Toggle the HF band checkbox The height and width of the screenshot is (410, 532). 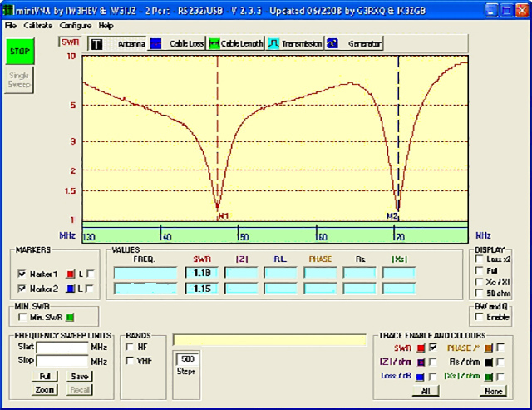[x=130, y=347]
